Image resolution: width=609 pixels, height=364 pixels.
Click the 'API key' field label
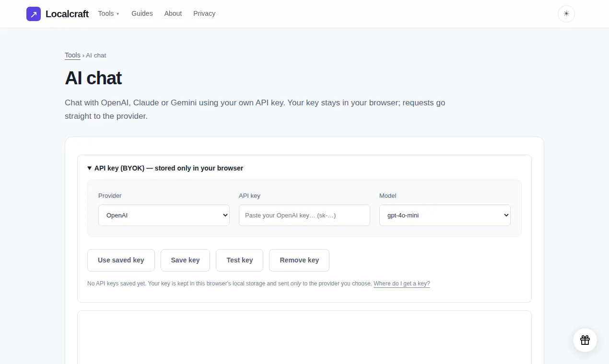click(x=249, y=195)
